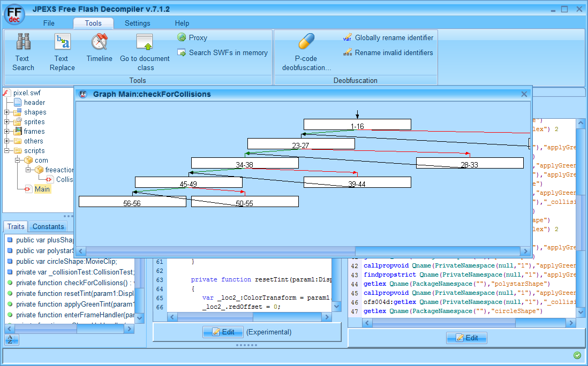This screenshot has width=588, height=366.
Task: Select graph node 28-33
Action: [x=470, y=163]
